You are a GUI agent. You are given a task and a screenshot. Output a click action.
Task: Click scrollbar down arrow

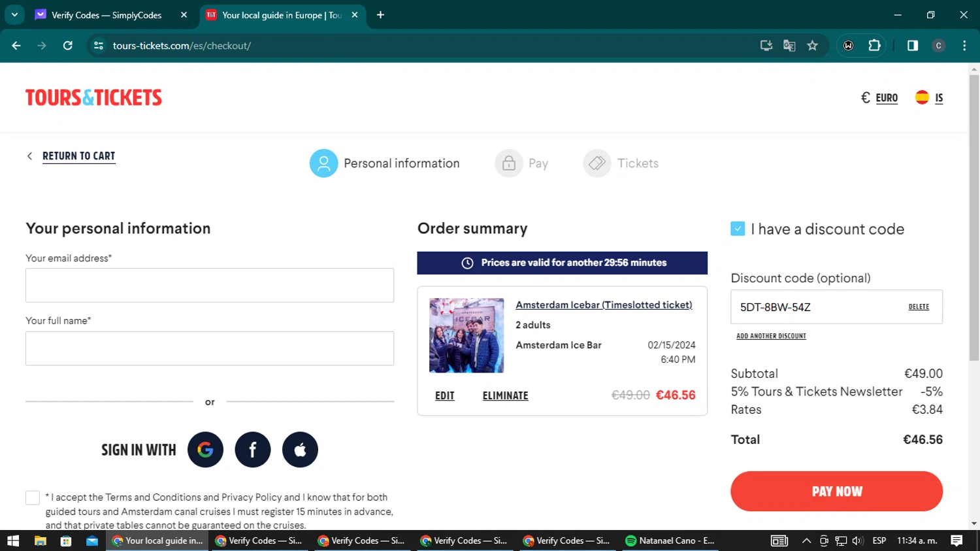point(974,524)
